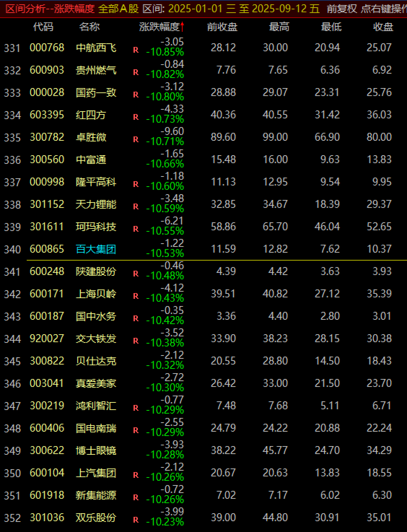Click stock code 003041

[47, 383]
